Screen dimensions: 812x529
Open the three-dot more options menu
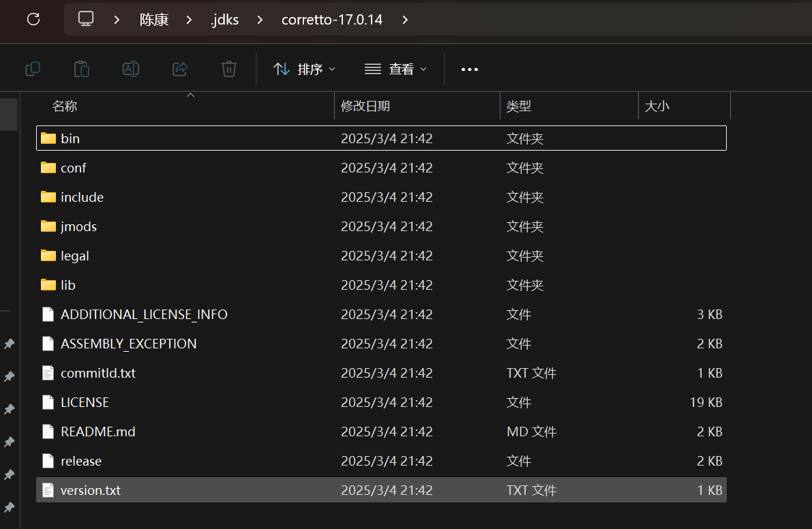[x=470, y=70]
